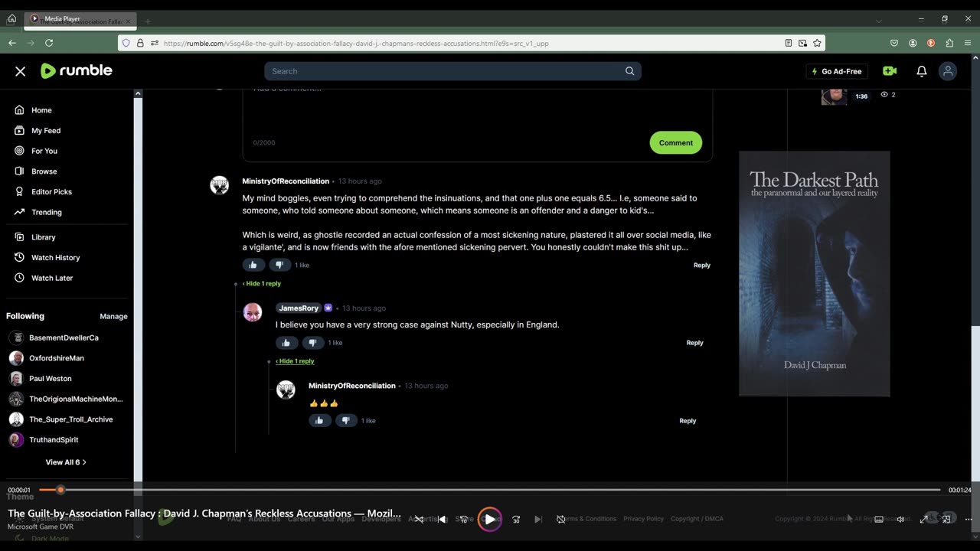Like MinistryOfReconciliation's top comment
Viewport: 980px width, 551px height.
pyautogui.click(x=253, y=265)
